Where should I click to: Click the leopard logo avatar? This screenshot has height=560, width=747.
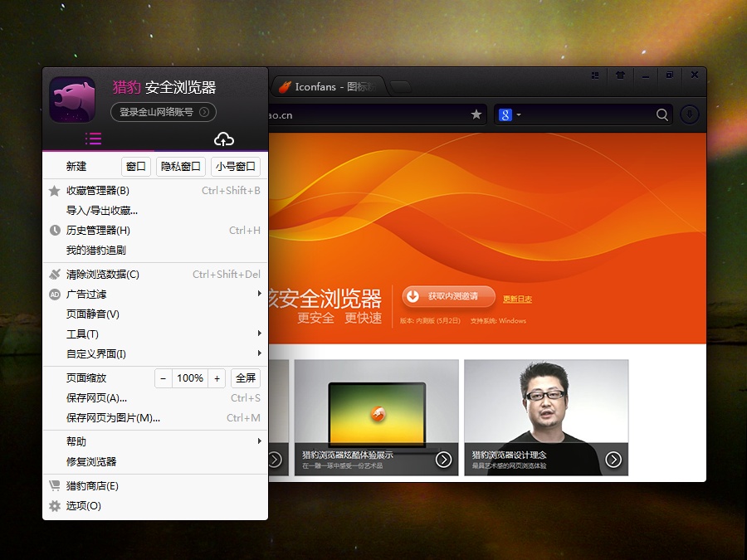click(72, 99)
